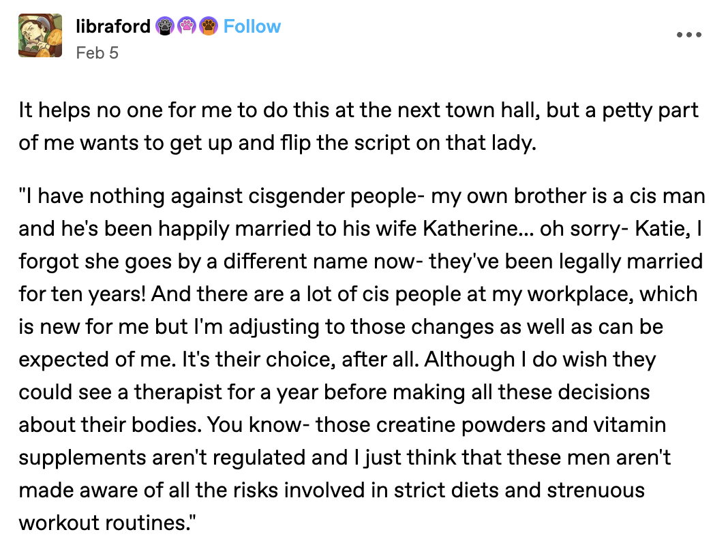Open the three-dot post options menu
Screen dimensions: 728x560
click(x=689, y=35)
